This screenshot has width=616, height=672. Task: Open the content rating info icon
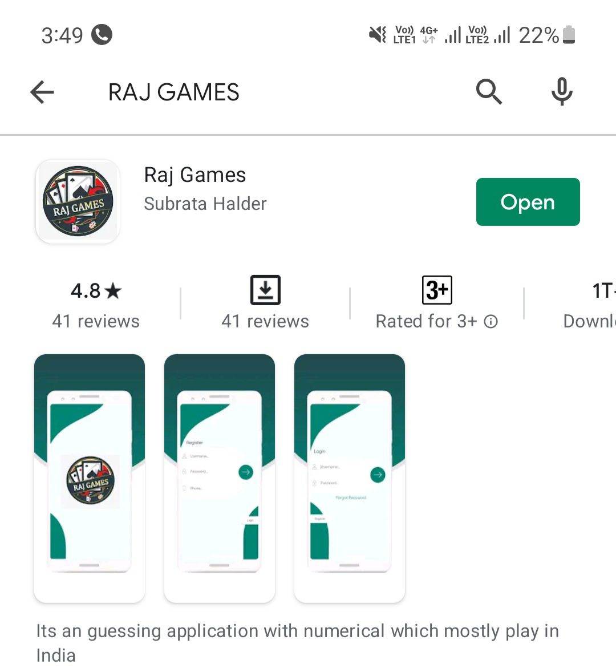491,321
